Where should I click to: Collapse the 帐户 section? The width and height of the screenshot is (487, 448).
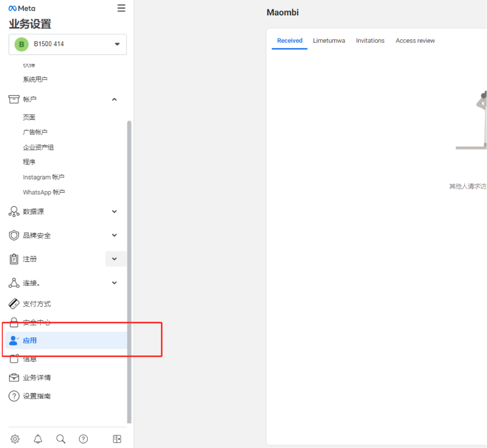[x=114, y=99]
